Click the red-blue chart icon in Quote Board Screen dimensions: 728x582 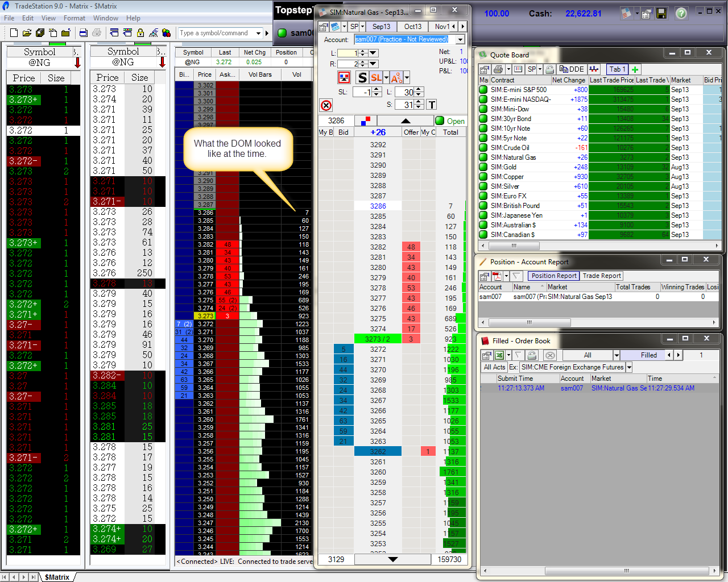594,69
